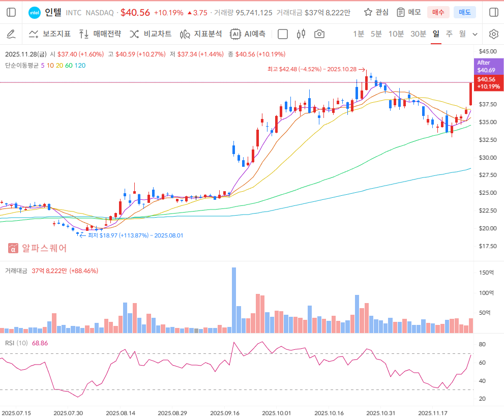Viewport: 504px width, 420px height.
Task: Open AI예측 prediction tool
Action: 248,34
